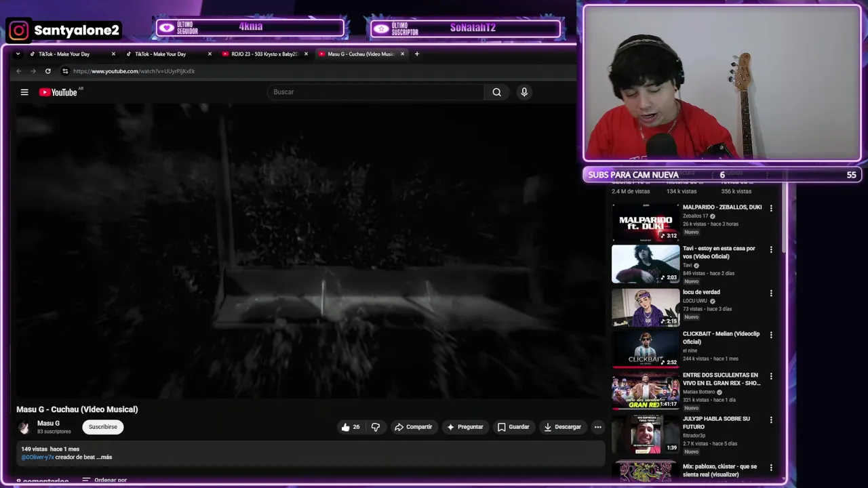Click Instagram icon in stream overlay
The image size is (868, 488).
pyautogui.click(x=19, y=30)
